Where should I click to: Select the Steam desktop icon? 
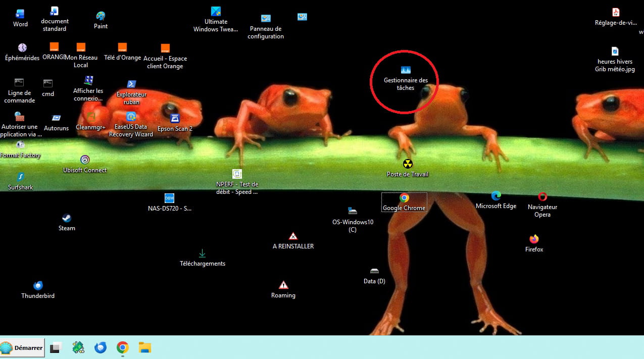coord(67,218)
